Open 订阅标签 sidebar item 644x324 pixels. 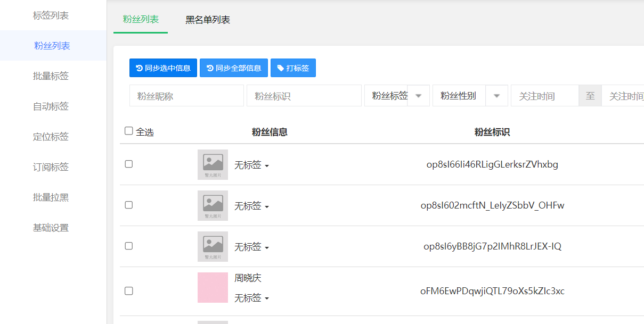(x=51, y=167)
